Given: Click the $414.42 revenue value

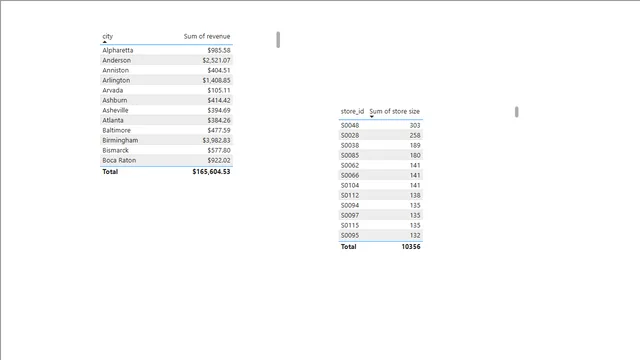Looking at the screenshot, I should pyautogui.click(x=219, y=100).
